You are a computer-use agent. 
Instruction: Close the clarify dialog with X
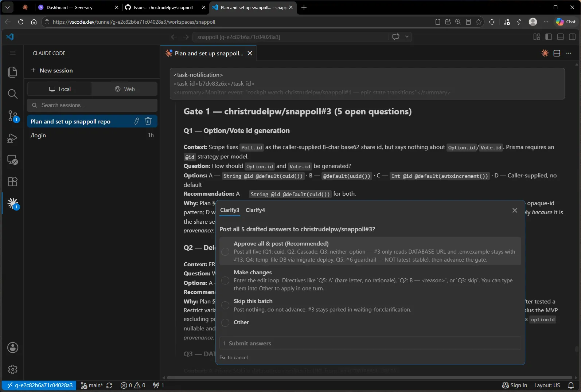[515, 210]
